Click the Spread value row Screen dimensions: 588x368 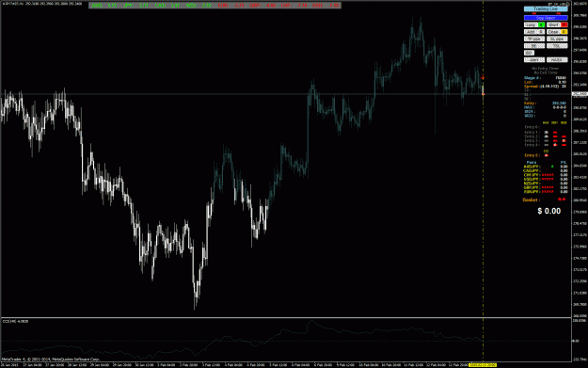(x=546, y=87)
